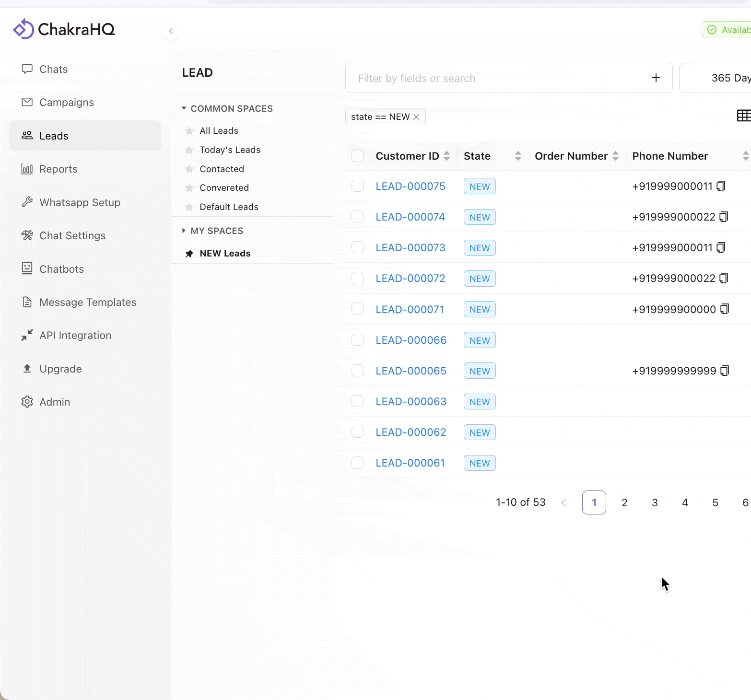Click star icon beside All Leads

click(x=189, y=131)
